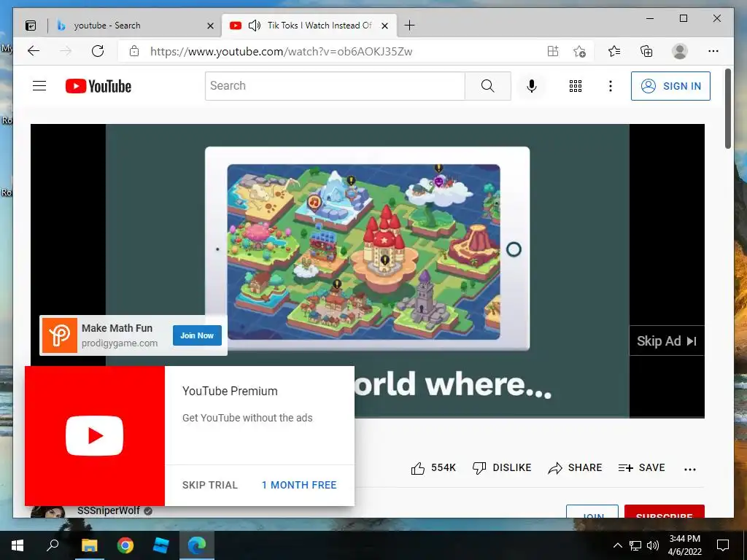Screen dimensions: 747x560
Task: Click the site lock security icon
Action: 134,51
